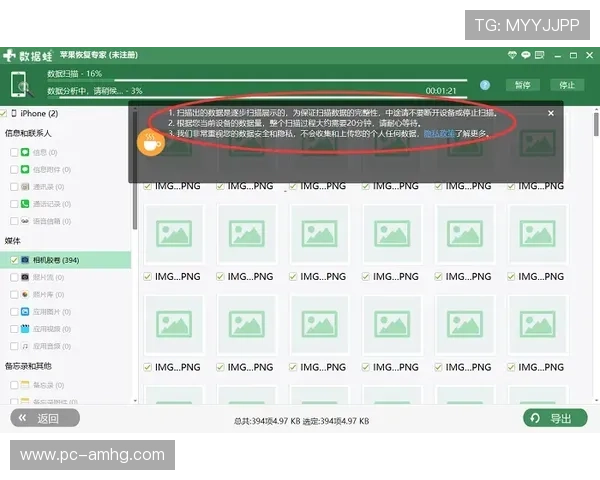Click the 媒体 section heading

pos(12,241)
